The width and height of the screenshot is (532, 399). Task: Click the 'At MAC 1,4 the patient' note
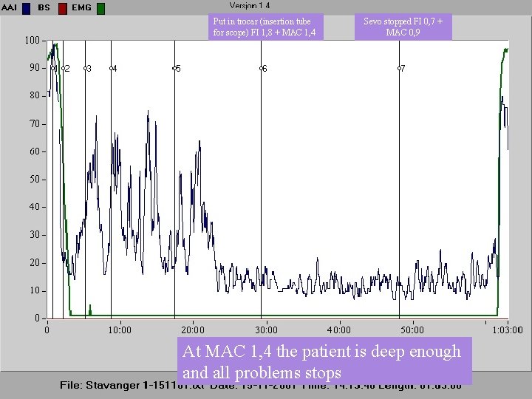tap(324, 361)
